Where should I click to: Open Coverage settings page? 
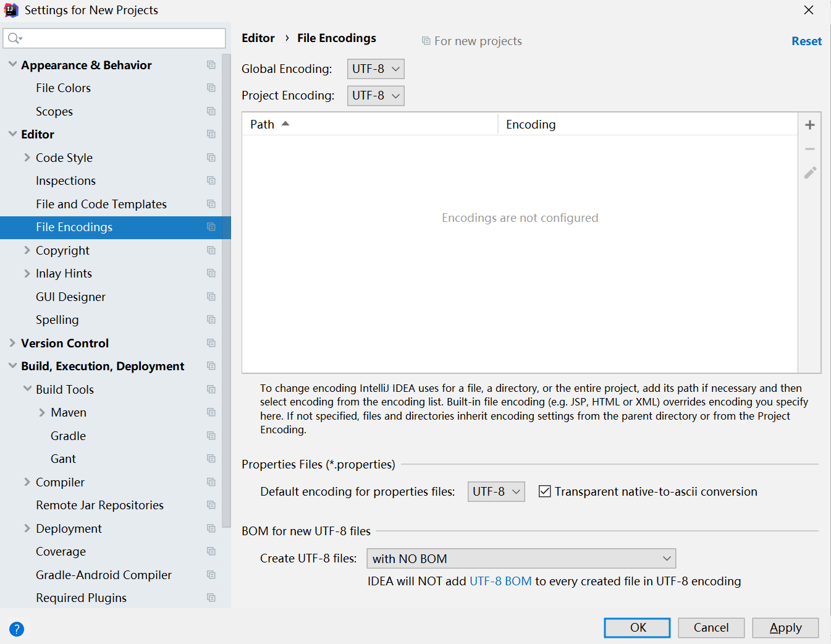tap(61, 551)
